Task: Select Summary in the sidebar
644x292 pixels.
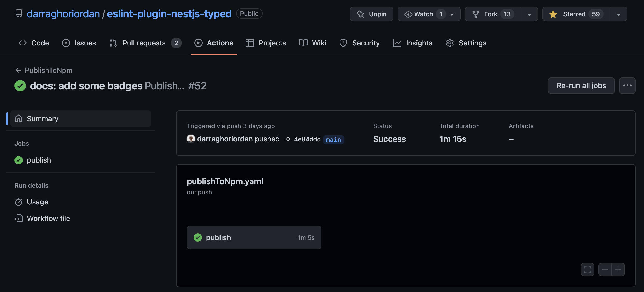Action: coord(81,119)
